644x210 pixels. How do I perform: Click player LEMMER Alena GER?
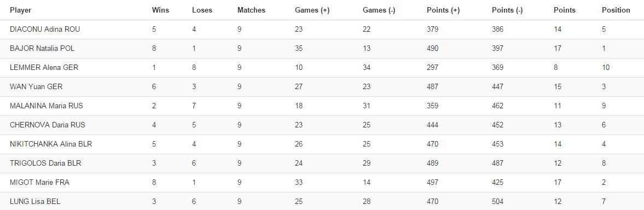point(44,68)
